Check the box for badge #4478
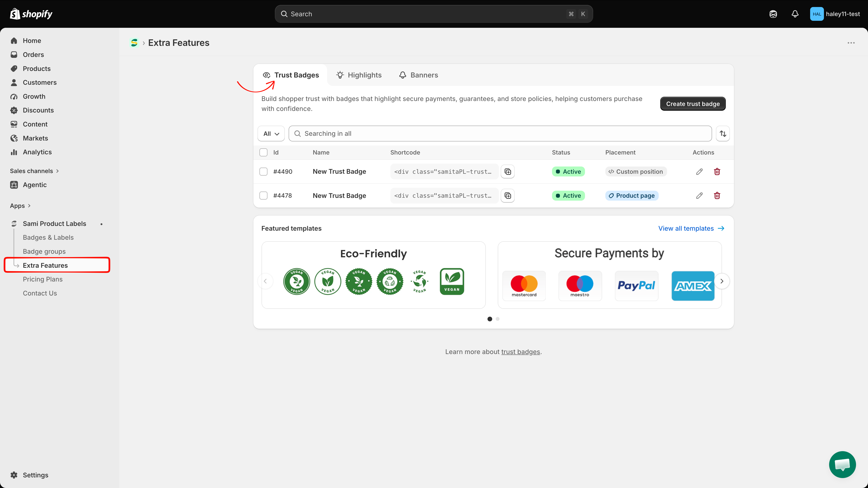This screenshot has width=868, height=488. click(x=264, y=195)
